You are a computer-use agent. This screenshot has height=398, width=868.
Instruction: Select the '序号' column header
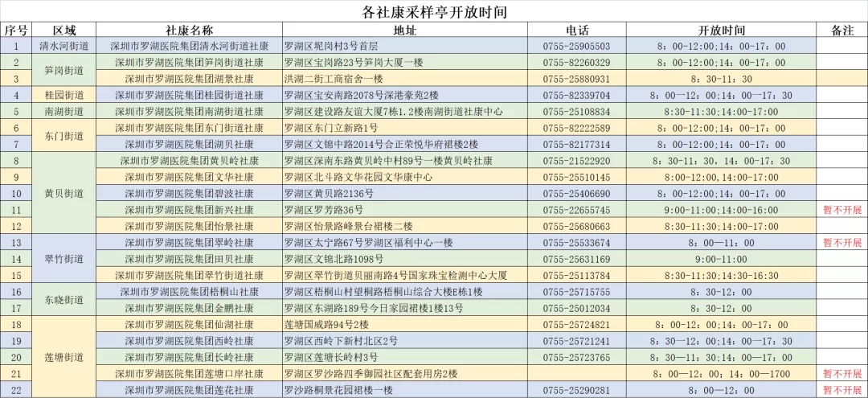coord(17,31)
